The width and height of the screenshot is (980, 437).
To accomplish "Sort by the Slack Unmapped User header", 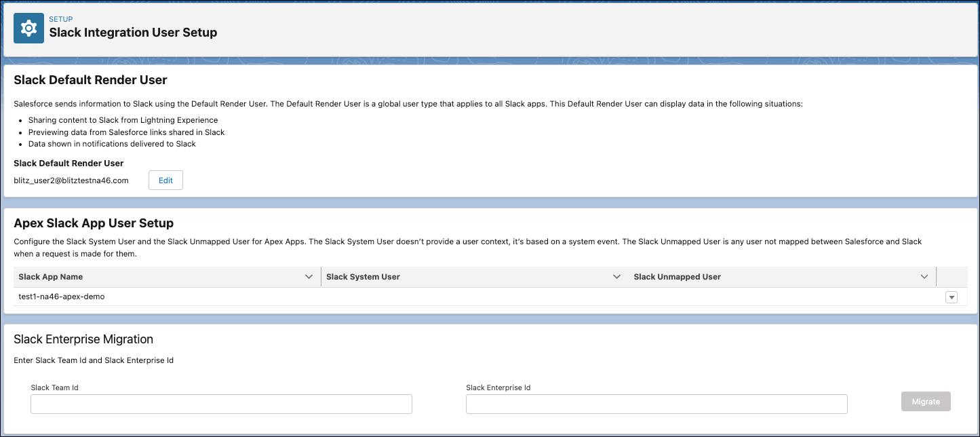I will tap(677, 277).
